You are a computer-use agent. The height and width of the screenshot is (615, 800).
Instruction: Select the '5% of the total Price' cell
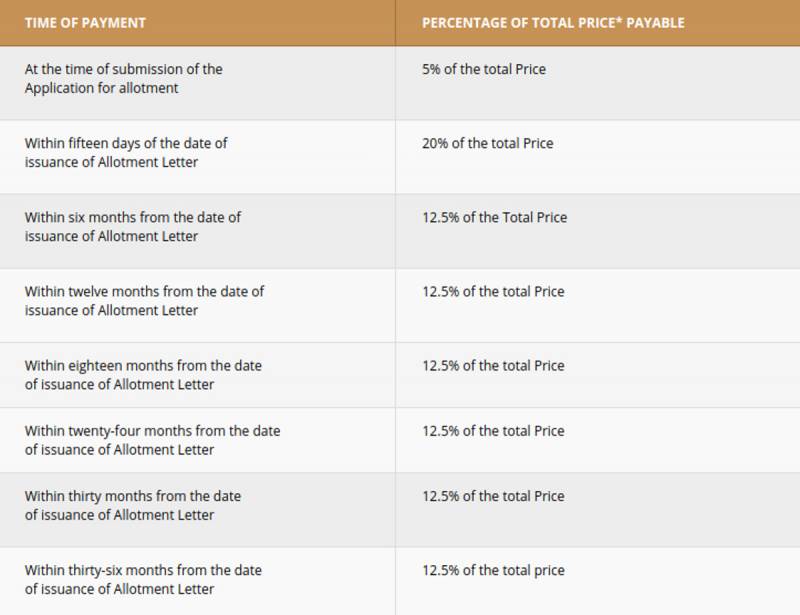484,70
